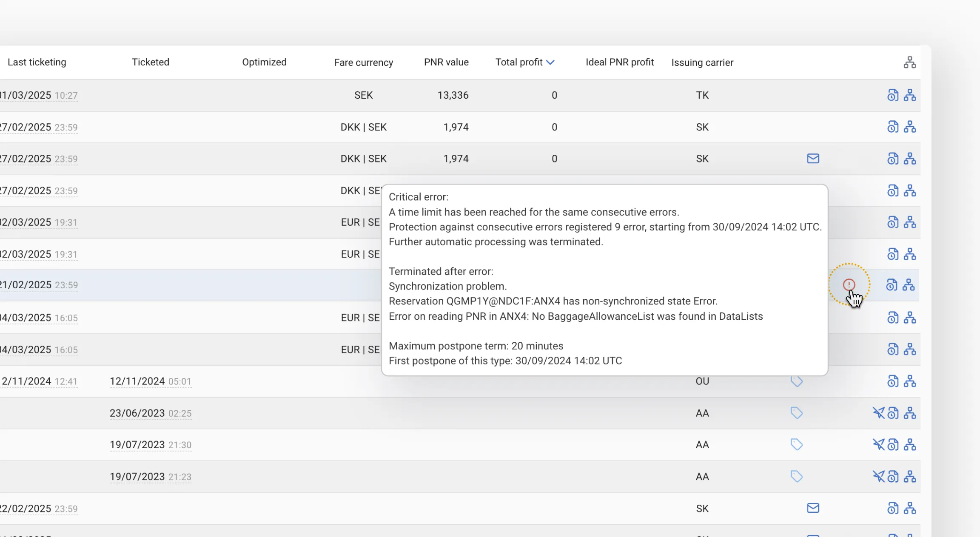Open history icon in the 19/07/2023 21:23 row
The width and height of the screenshot is (980, 537).
click(893, 476)
